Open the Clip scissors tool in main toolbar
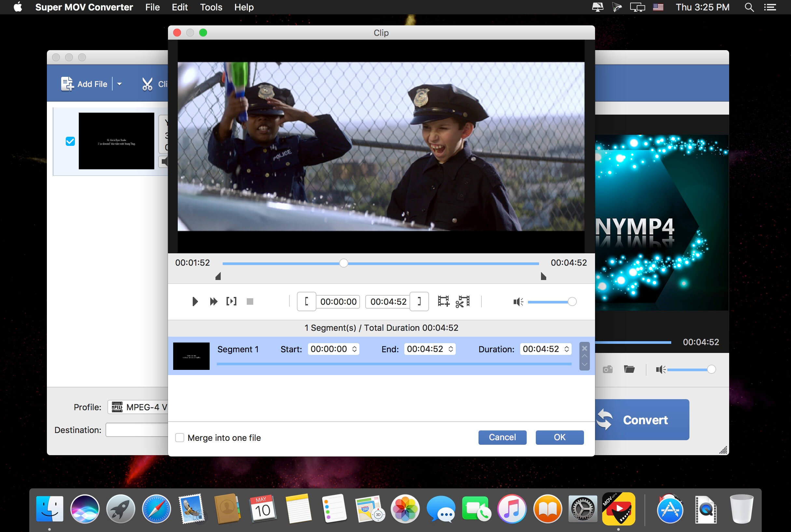Image resolution: width=791 pixels, height=532 pixels. 147,84
